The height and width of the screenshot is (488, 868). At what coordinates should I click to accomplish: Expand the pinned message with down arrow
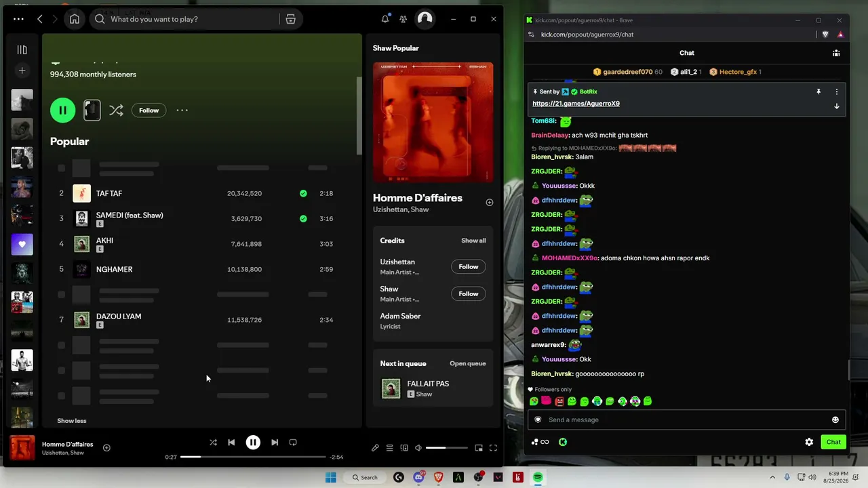(837, 106)
